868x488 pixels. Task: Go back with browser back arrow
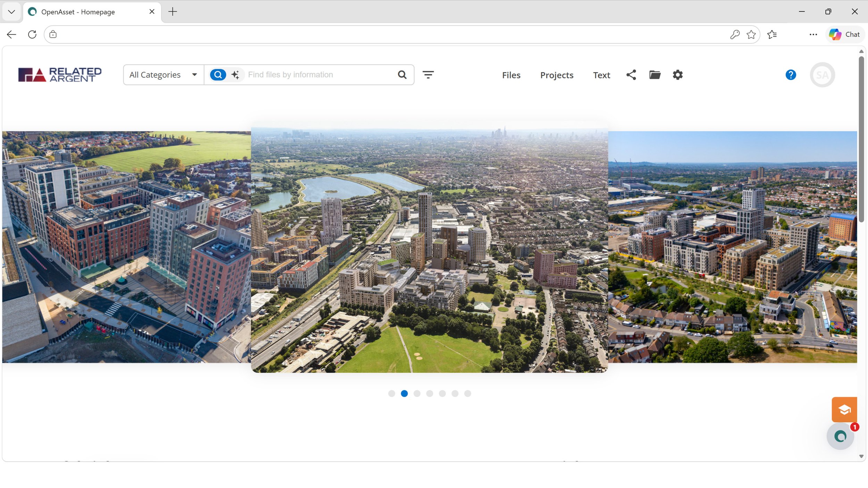coord(11,34)
